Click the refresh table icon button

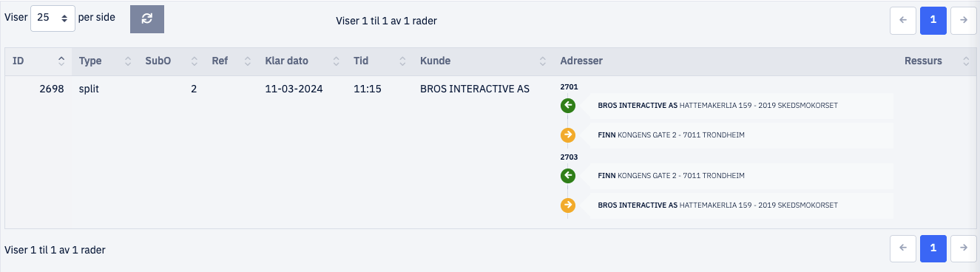(x=147, y=19)
